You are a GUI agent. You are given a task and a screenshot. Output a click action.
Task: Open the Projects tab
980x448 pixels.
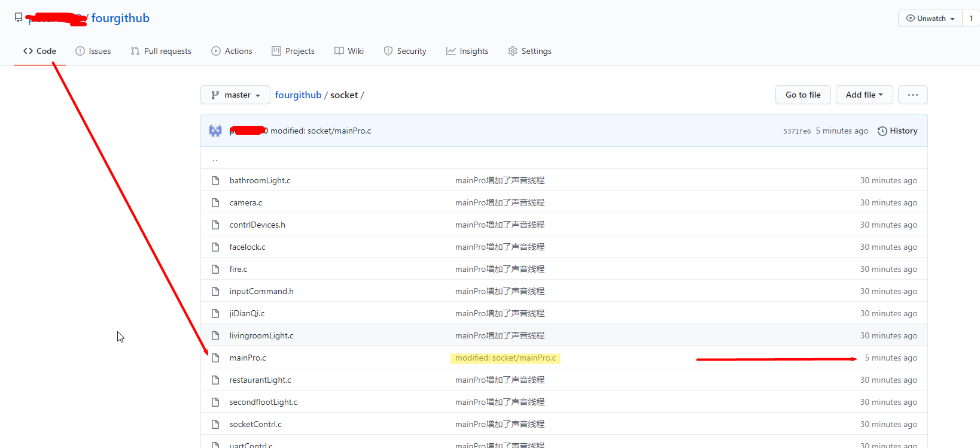click(293, 51)
